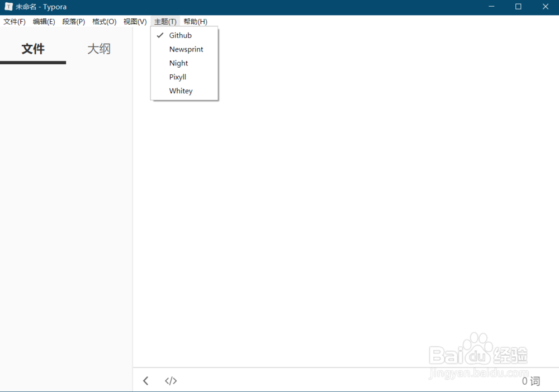Close the 主题(T) menu

(165, 21)
